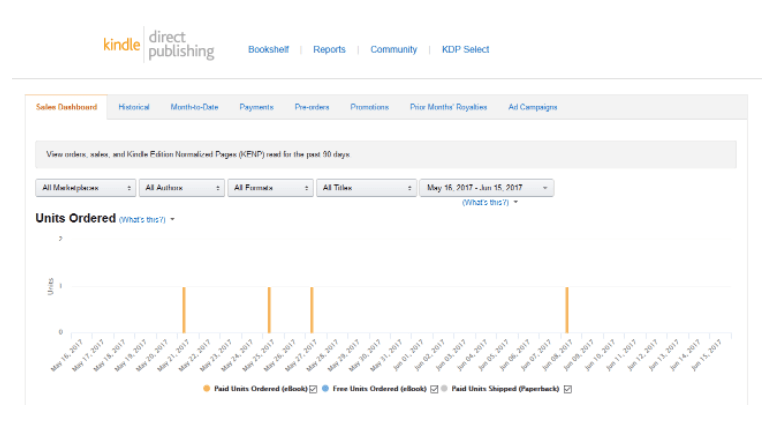Open the All Authors dropdown
Viewport: 775px width, 442px height.
[182, 188]
